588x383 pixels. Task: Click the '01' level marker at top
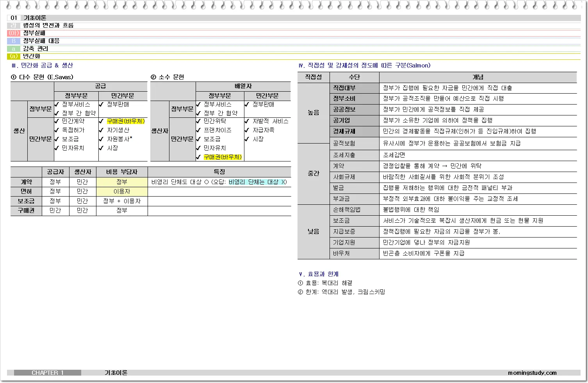[x=14, y=18]
